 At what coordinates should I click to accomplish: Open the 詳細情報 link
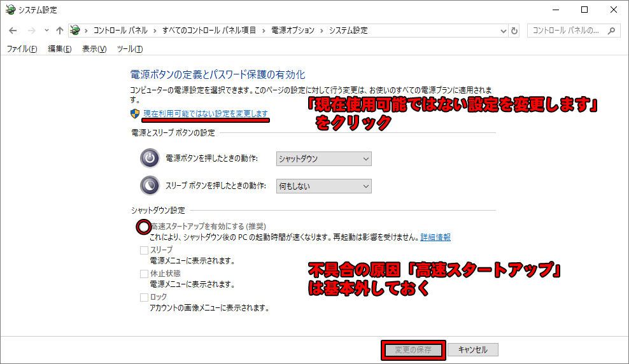point(435,237)
